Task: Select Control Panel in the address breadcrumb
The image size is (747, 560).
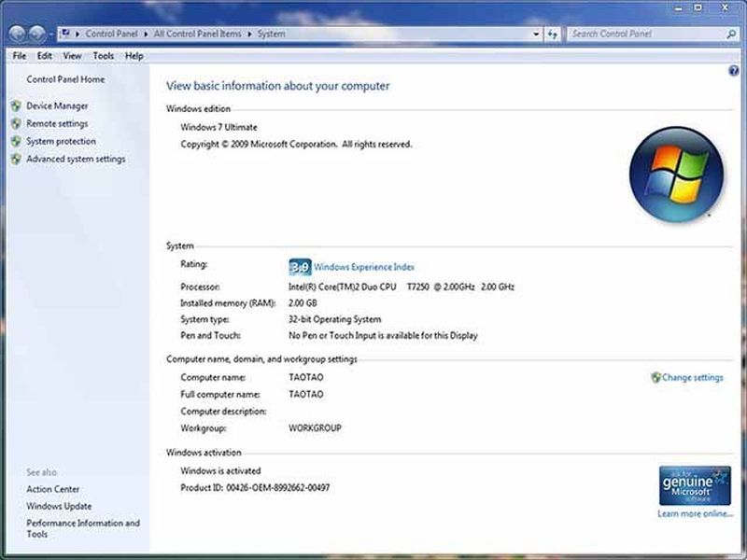Action: pyautogui.click(x=111, y=34)
